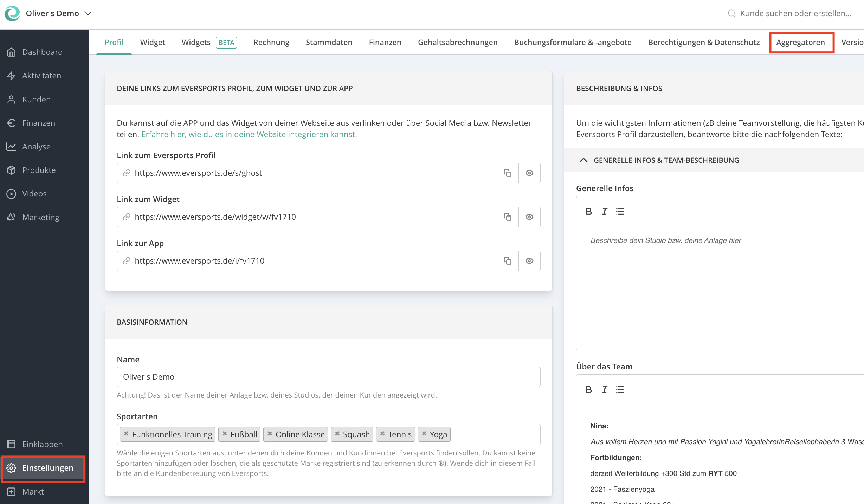864x504 pixels.
Task: Open website integration help link
Action: [249, 134]
